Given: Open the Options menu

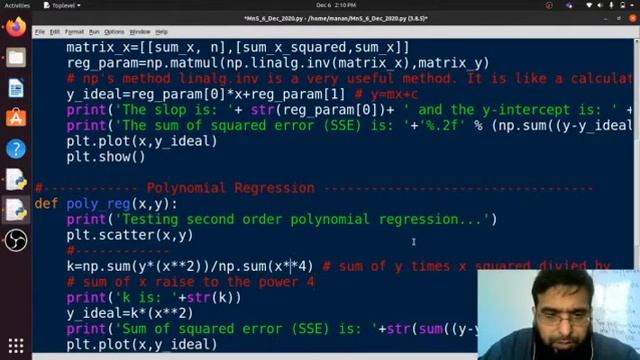Looking at the screenshot, I should (114, 32).
